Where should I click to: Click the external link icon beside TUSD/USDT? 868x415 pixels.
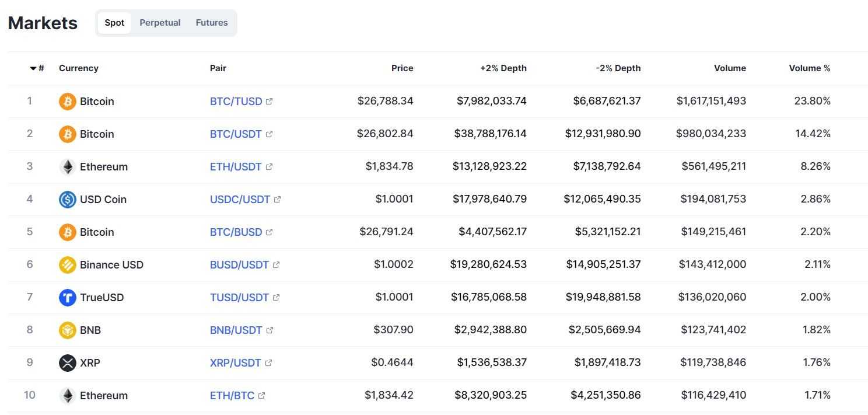[276, 297]
